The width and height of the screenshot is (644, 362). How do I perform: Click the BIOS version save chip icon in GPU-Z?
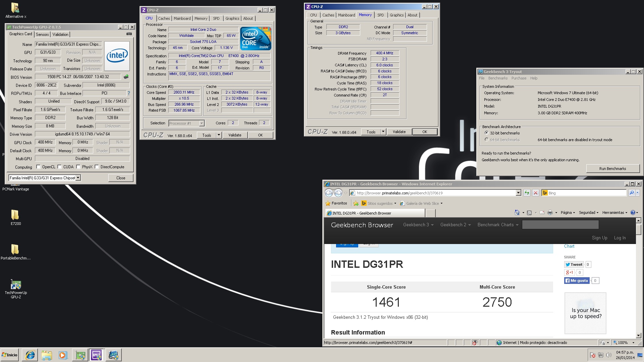(126, 77)
